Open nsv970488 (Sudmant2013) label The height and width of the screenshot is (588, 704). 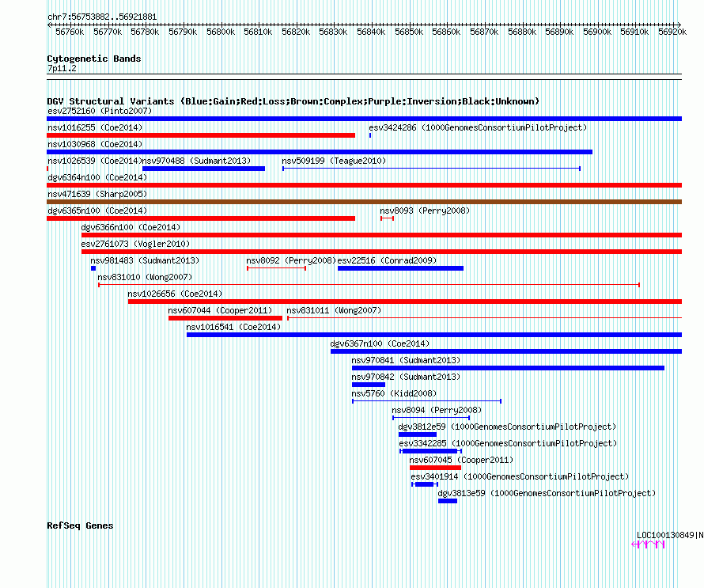(x=197, y=161)
